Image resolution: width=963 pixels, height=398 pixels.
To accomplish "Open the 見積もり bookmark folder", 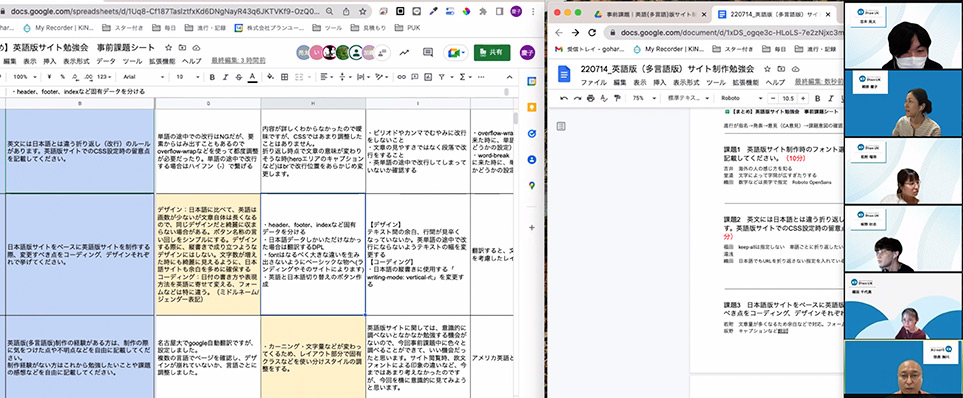I will click(368, 28).
